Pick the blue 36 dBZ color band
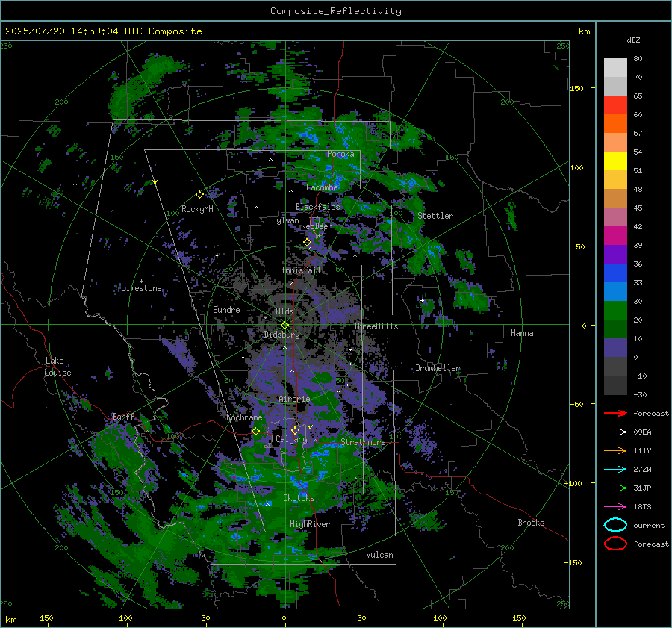 click(615, 273)
